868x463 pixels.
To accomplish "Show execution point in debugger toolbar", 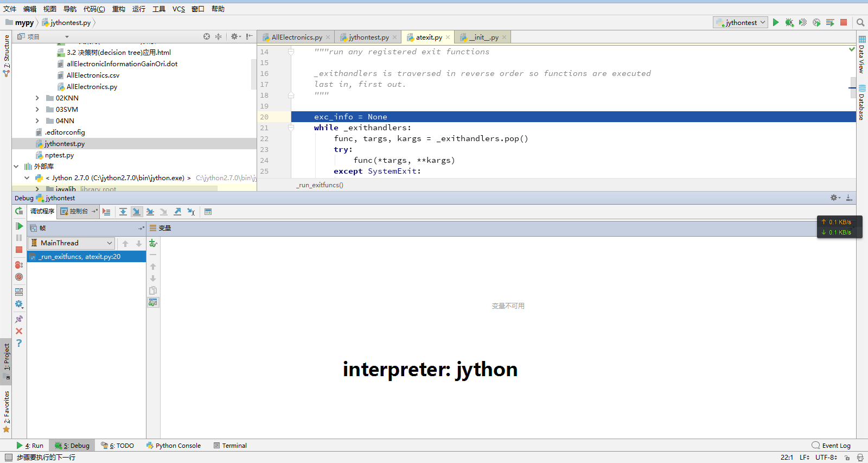I will (x=106, y=212).
